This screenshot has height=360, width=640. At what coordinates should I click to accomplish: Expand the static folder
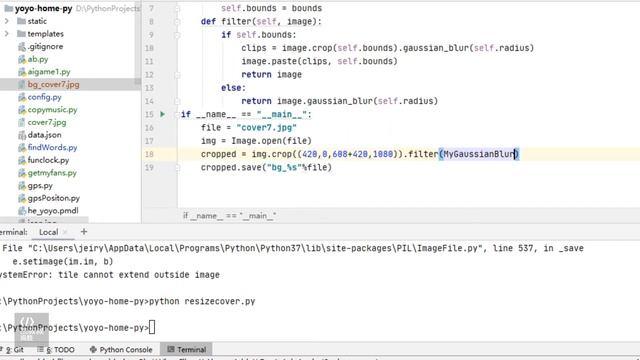(x=7, y=21)
